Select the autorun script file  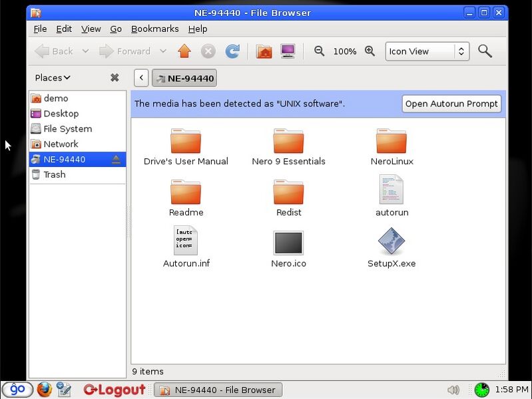(392, 196)
